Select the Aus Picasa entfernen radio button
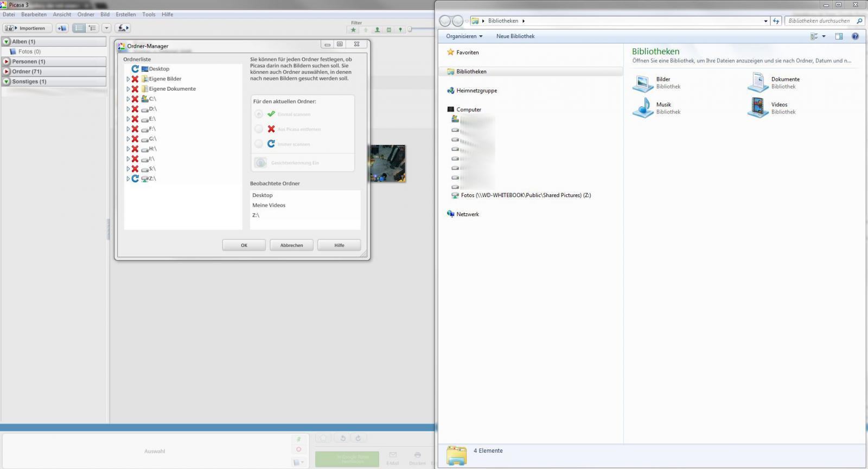The width and height of the screenshot is (868, 469). coord(259,129)
